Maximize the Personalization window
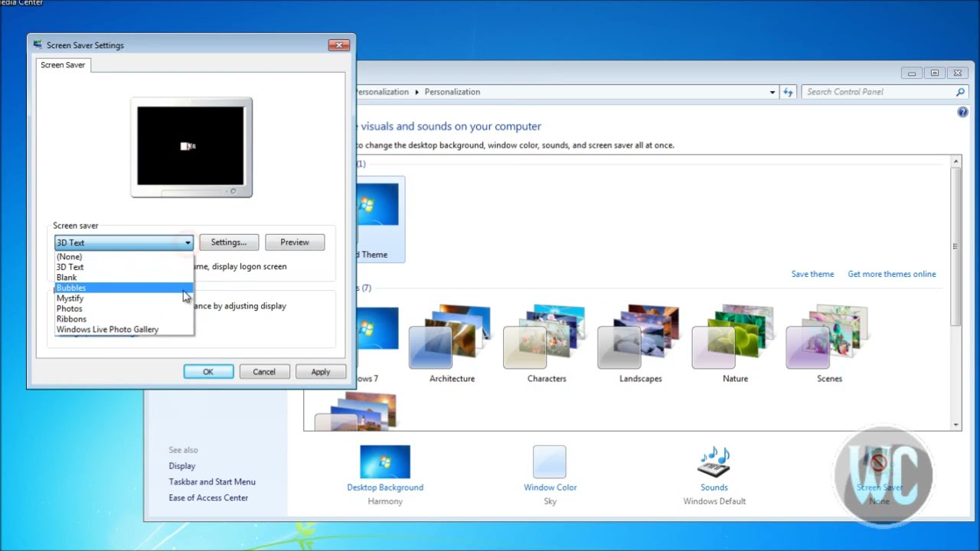Image resolution: width=980 pixels, height=551 pixels. pos(934,73)
